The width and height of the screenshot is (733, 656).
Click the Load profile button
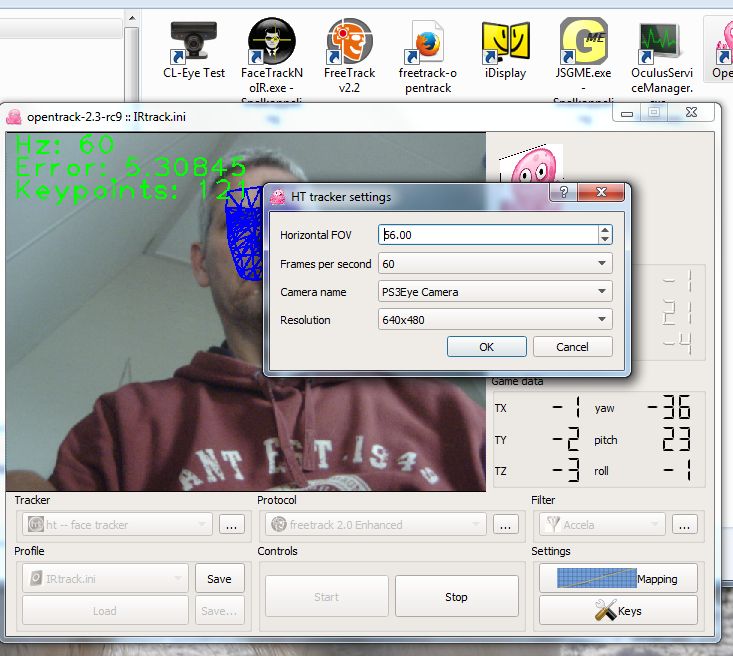105,611
